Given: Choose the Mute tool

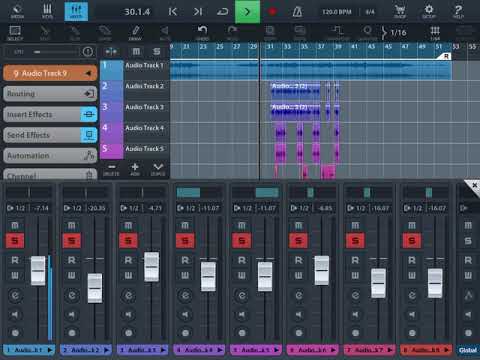Looking at the screenshot, I should [165, 33].
